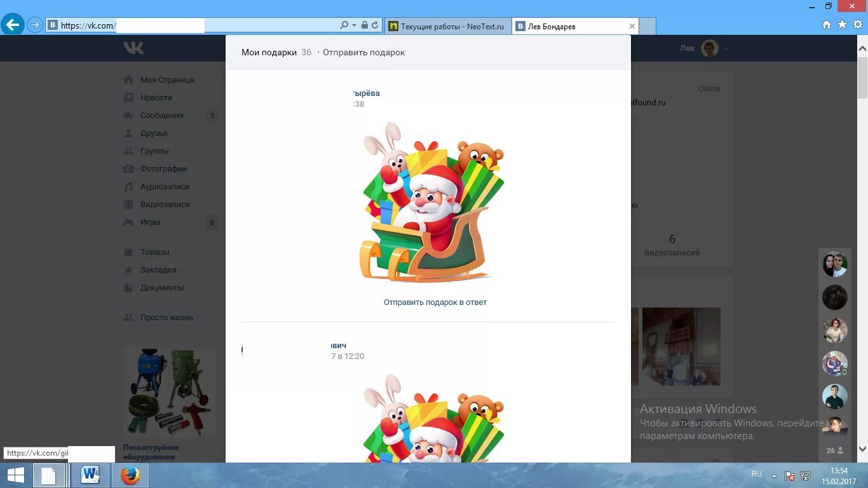
Task: Click the browser Home icon
Action: tap(826, 25)
